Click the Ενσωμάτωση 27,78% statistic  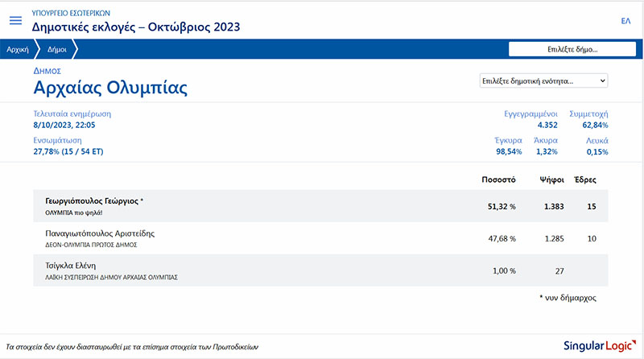pyautogui.click(x=68, y=151)
